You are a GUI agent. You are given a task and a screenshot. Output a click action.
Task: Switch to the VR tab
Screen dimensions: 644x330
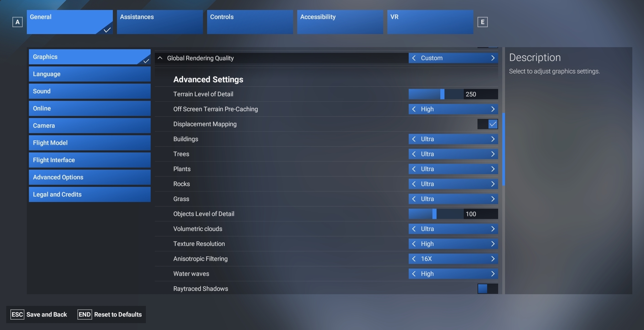point(430,22)
